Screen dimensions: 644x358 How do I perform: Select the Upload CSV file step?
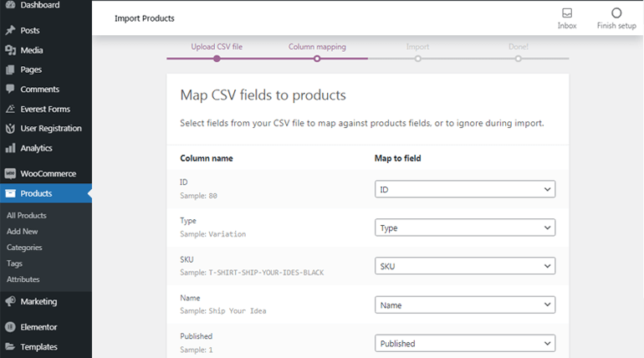pyautogui.click(x=217, y=47)
